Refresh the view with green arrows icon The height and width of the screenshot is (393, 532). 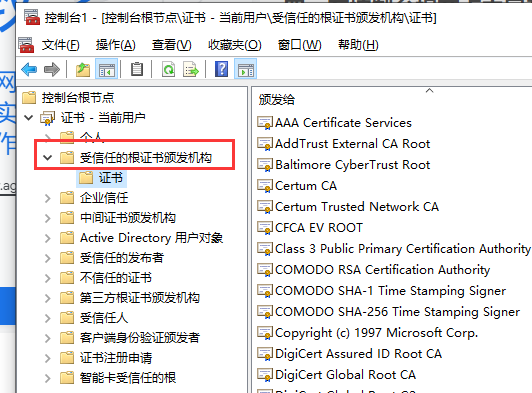tap(168, 70)
